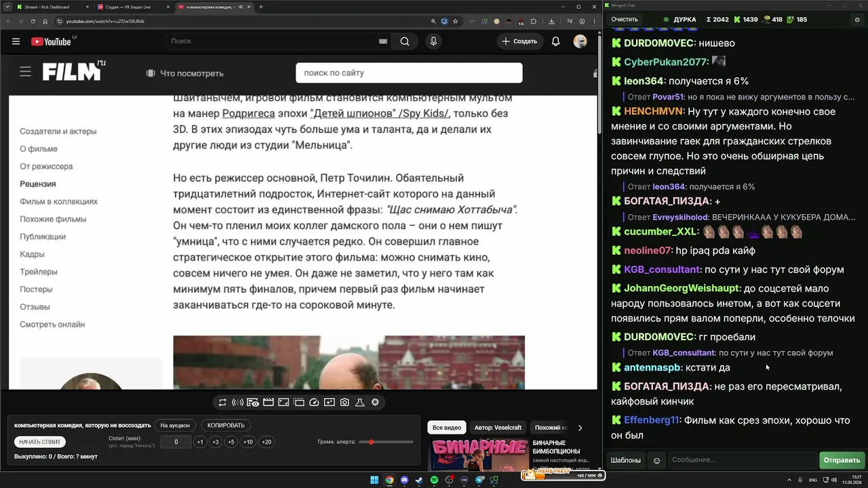Add +1 minute to the split
868x488 pixels.
[x=200, y=442]
